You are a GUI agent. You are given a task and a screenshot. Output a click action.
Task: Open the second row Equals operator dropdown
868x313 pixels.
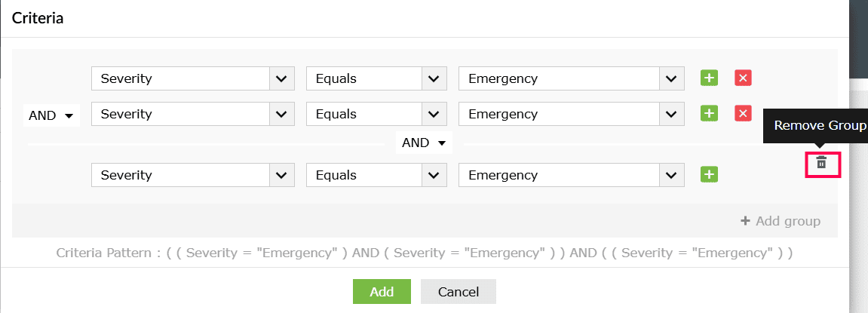click(x=376, y=114)
